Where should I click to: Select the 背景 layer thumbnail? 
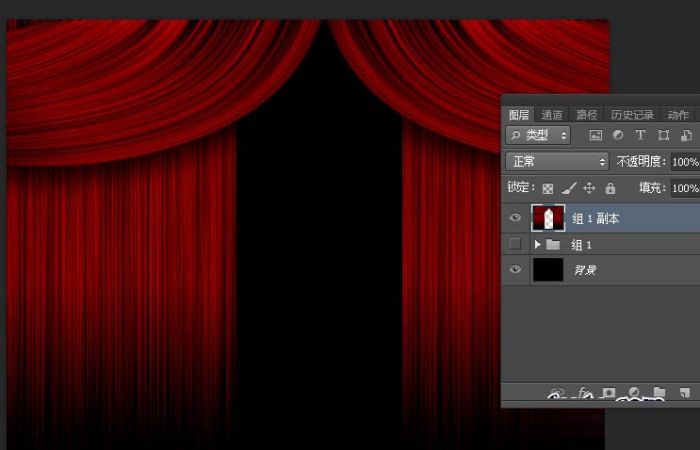[547, 270]
